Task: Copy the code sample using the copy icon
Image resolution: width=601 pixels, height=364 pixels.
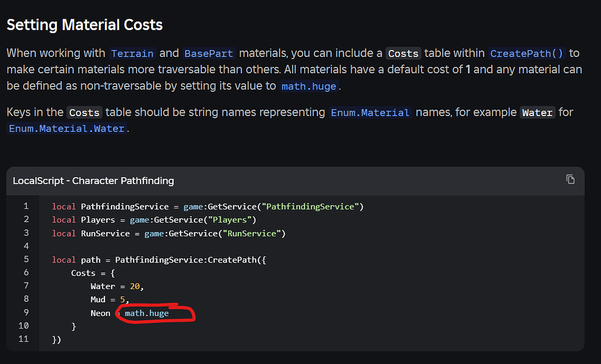Action: click(570, 179)
